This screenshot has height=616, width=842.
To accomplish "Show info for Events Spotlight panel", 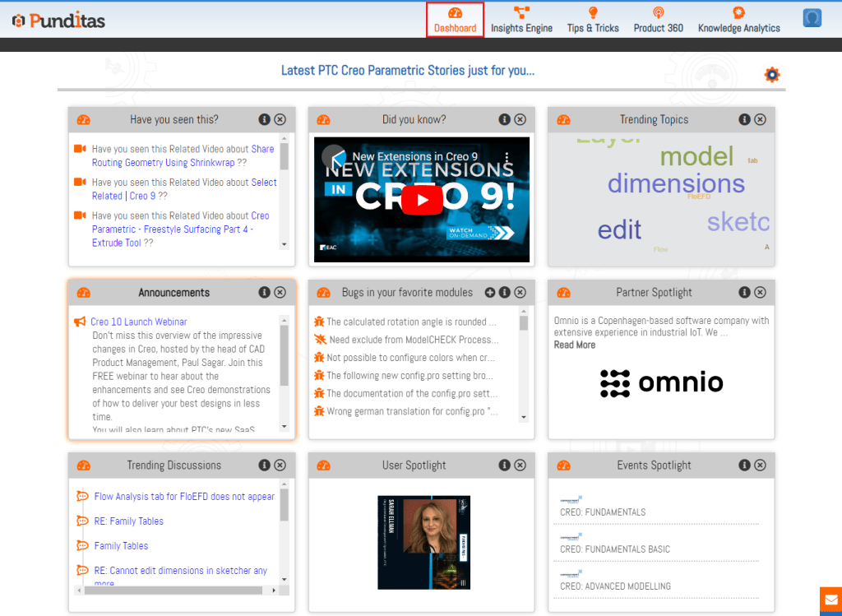I will tap(744, 465).
